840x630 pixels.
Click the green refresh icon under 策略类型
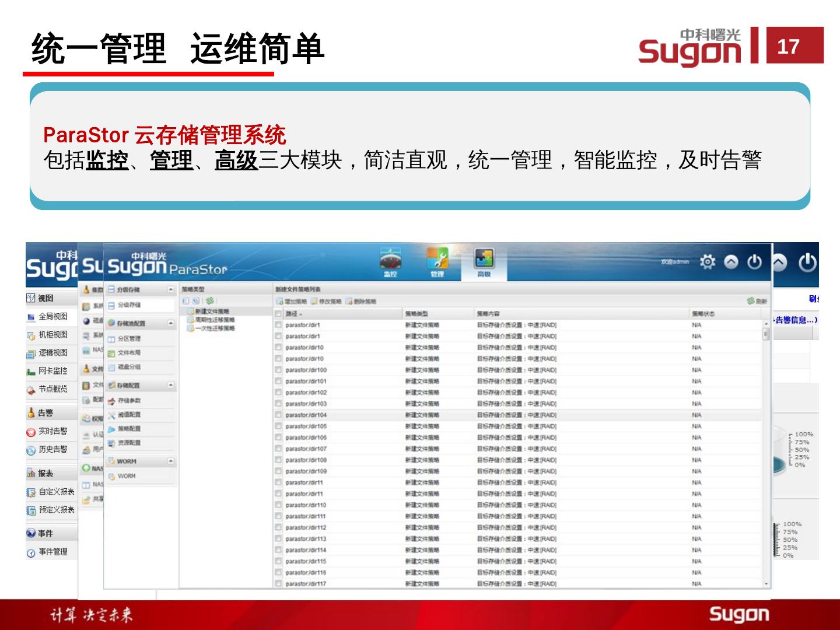click(x=209, y=301)
